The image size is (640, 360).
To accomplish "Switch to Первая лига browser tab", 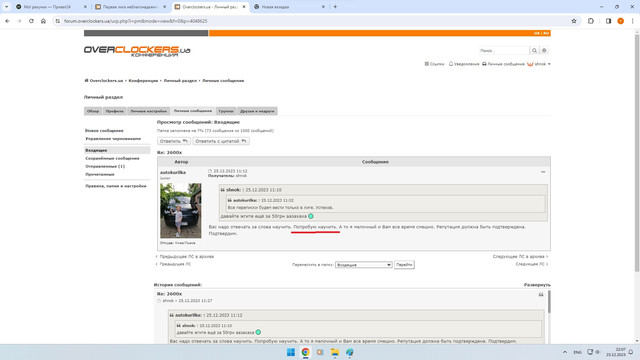I will pyautogui.click(x=130, y=7).
